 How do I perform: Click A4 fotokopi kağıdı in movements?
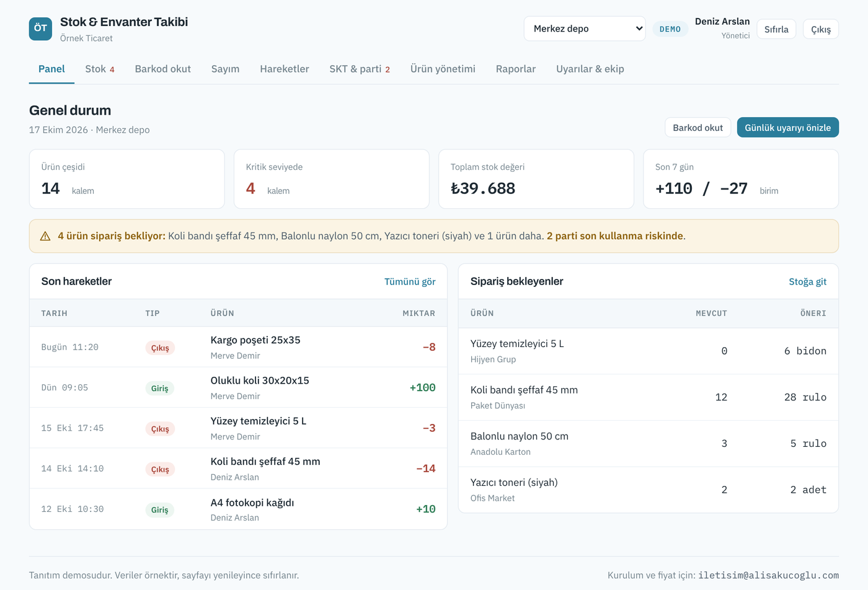tap(252, 503)
